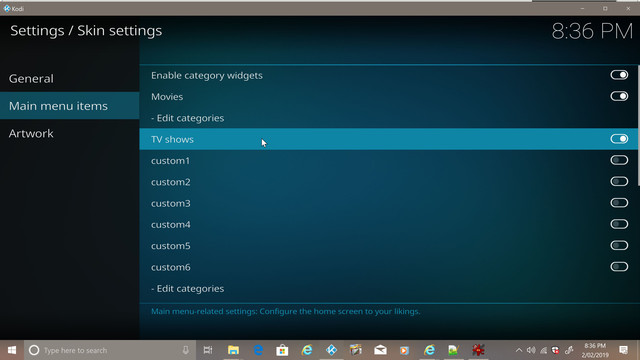Click the 8:36 PM Kodi clock
The image size is (640, 360).
click(592, 31)
